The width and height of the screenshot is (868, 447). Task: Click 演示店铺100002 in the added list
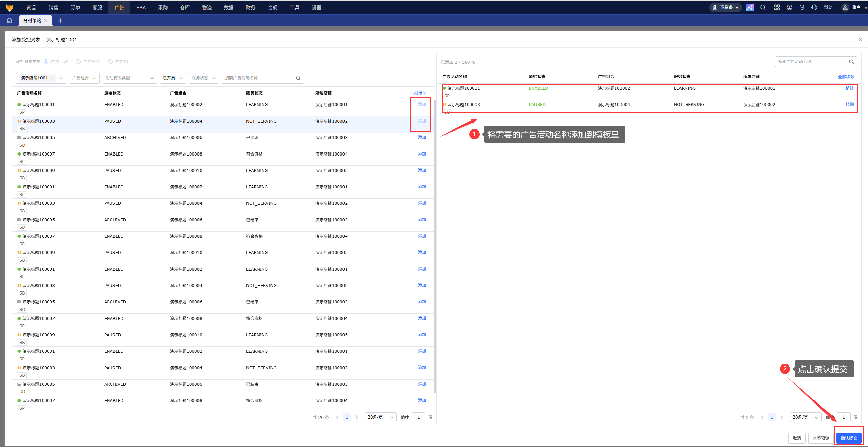(759, 104)
